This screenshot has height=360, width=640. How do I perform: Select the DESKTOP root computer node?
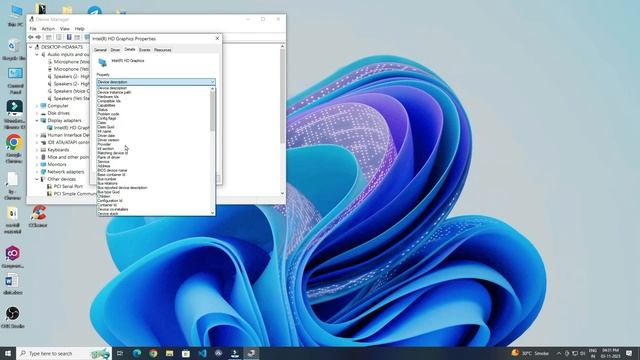pos(62,47)
